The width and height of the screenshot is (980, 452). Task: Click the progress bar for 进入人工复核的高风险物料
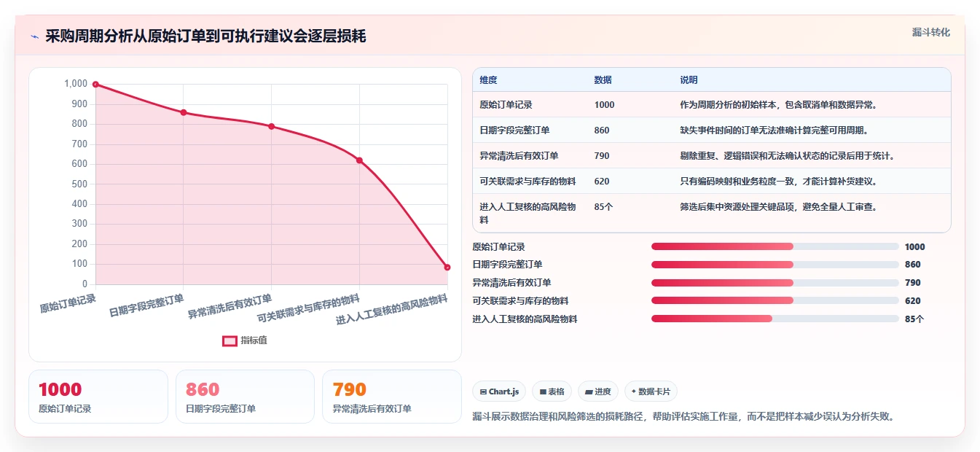[x=775, y=319]
